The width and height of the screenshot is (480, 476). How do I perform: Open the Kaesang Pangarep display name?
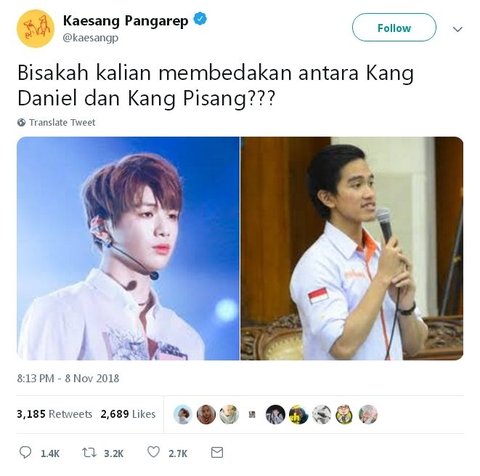pos(125,21)
